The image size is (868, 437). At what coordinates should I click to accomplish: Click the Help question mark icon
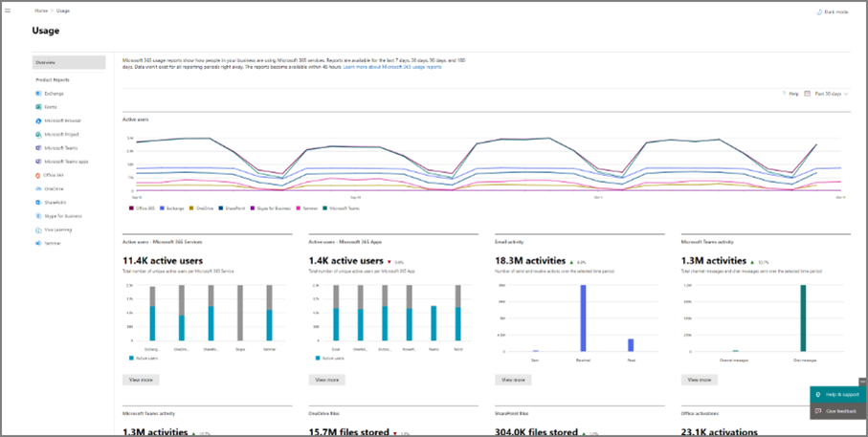point(784,95)
